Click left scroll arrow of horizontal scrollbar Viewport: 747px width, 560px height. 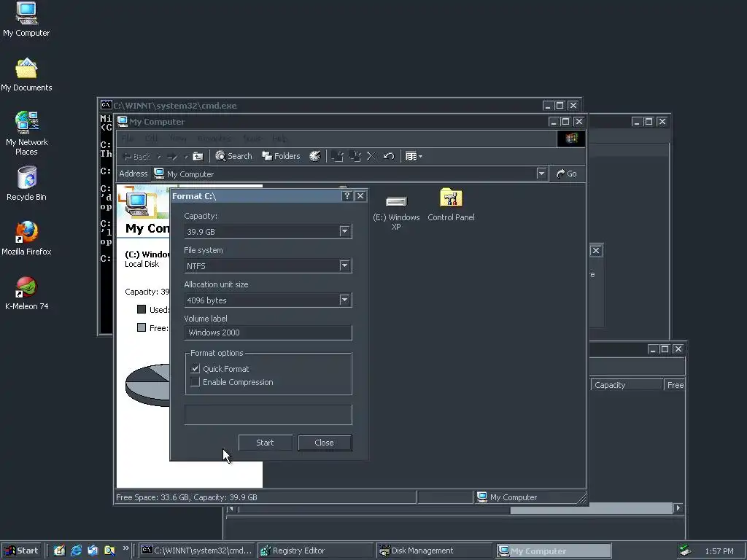(231, 508)
